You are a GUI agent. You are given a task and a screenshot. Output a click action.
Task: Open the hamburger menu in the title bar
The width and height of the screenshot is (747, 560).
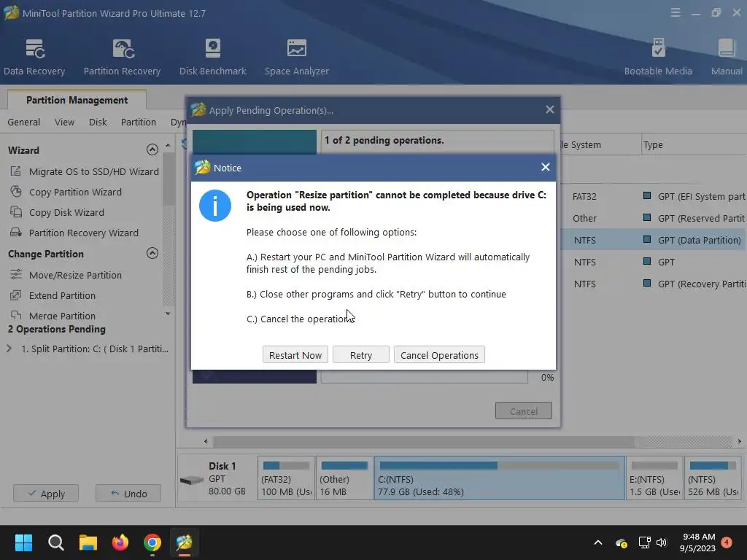click(x=675, y=13)
